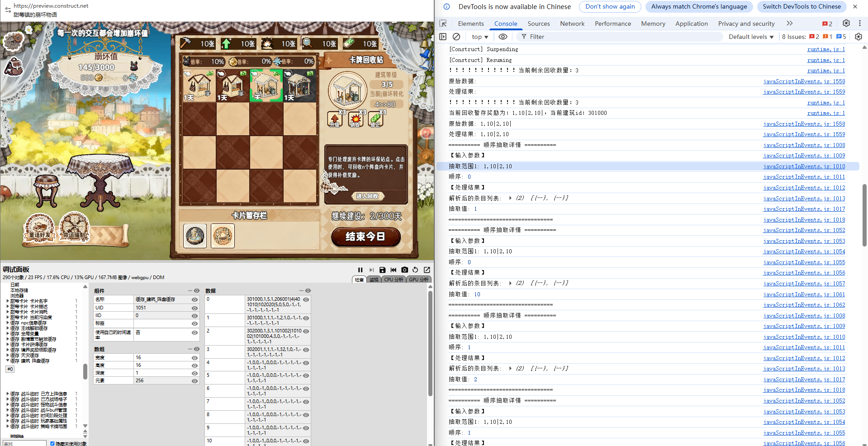Screen dimensions: 868x446
Task: Clear the console with the clear icon
Action: (456, 37)
